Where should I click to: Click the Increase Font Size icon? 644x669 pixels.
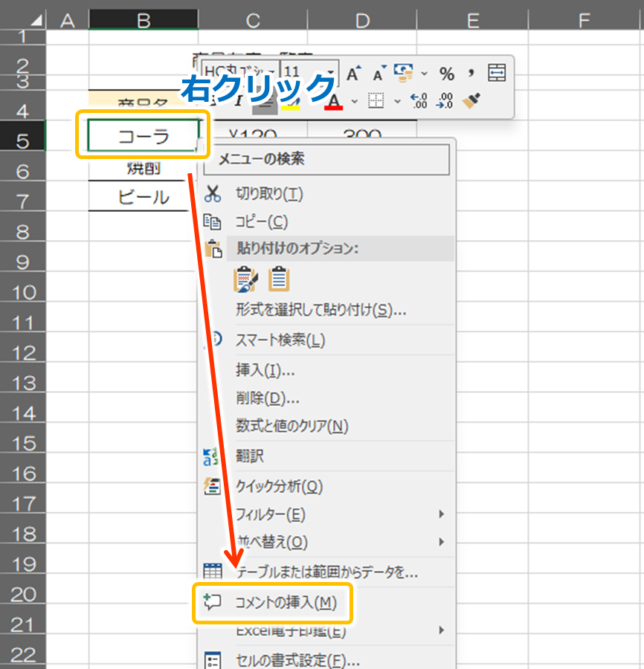point(353,73)
